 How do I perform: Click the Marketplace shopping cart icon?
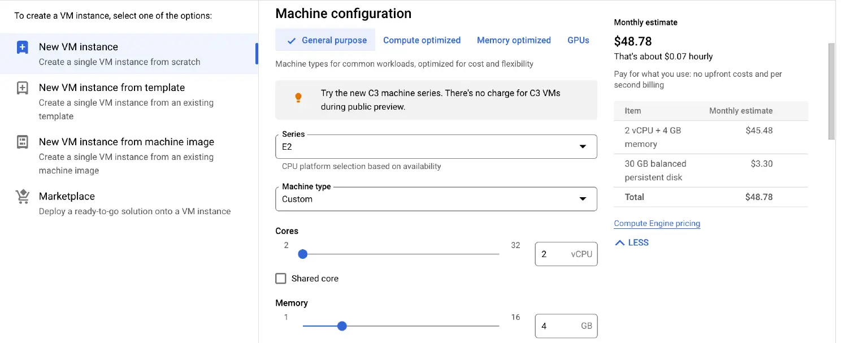point(22,196)
